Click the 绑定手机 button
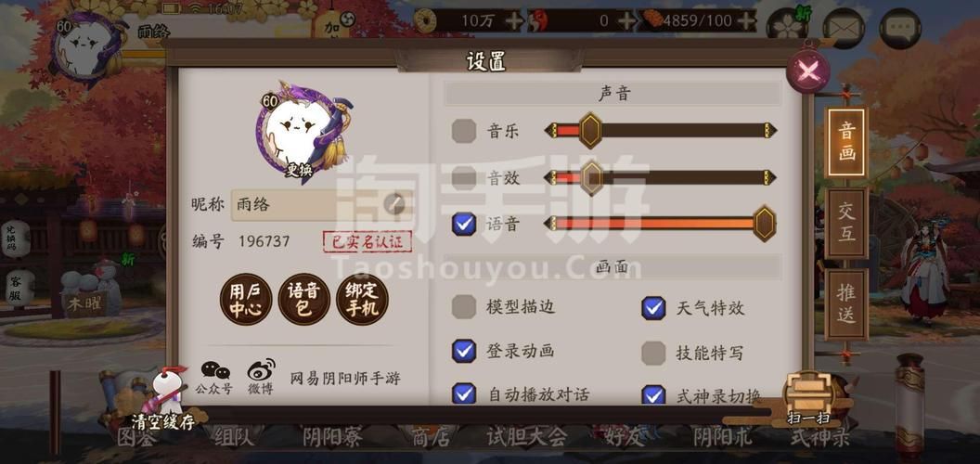 point(363,300)
